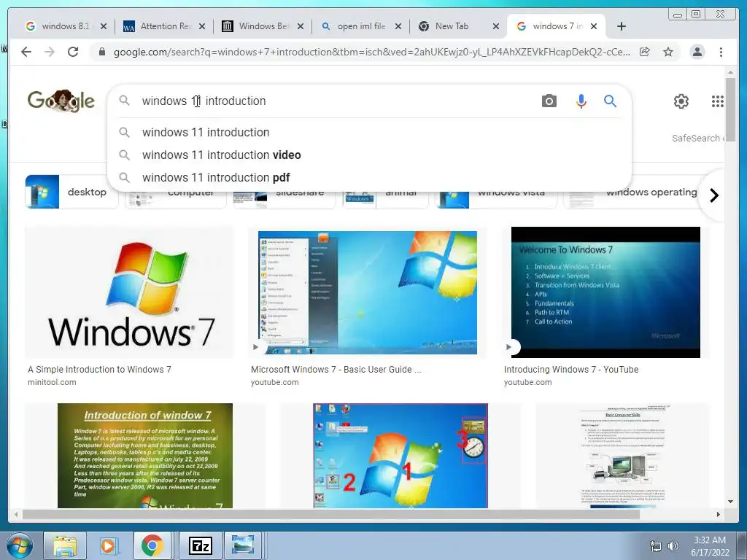Screen dimensions: 747x560
Task: Open 7-Zip from the taskbar
Action: click(x=200, y=545)
